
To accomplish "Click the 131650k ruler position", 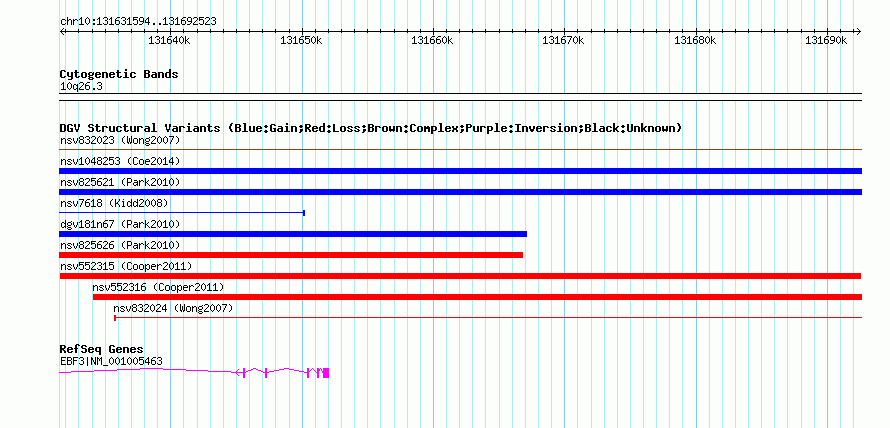I will [301, 40].
